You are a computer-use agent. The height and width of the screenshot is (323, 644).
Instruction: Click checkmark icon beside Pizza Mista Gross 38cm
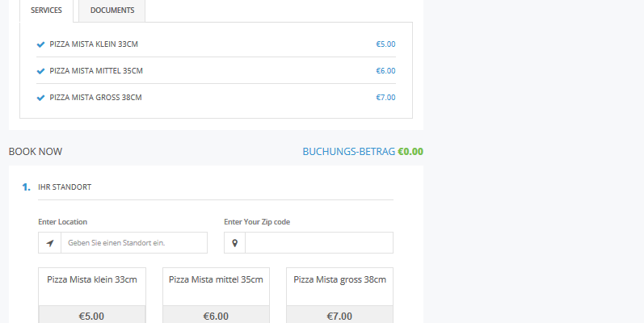point(40,98)
